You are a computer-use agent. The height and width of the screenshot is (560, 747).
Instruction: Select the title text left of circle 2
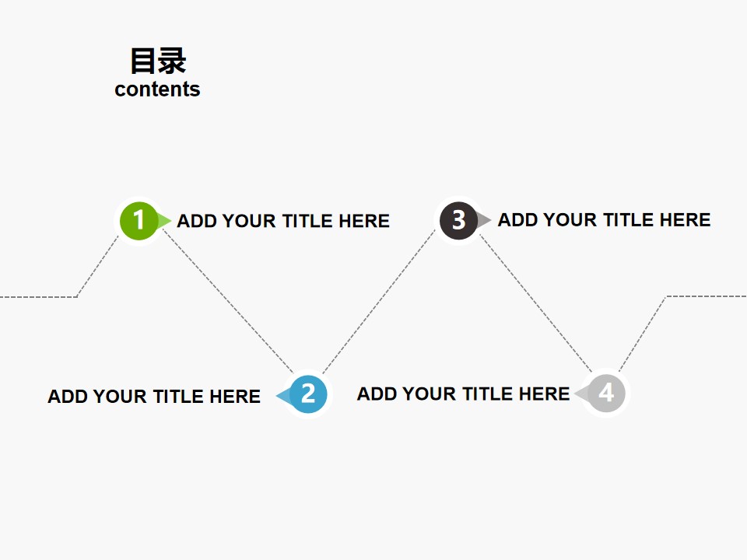pyautogui.click(x=154, y=396)
